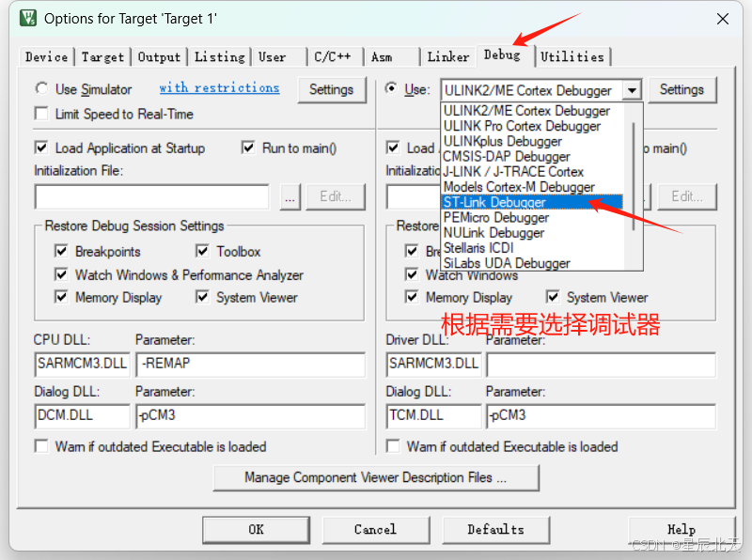Toggle simulator System Viewer checkbox
Image resolution: width=752 pixels, height=560 pixels.
202,297
